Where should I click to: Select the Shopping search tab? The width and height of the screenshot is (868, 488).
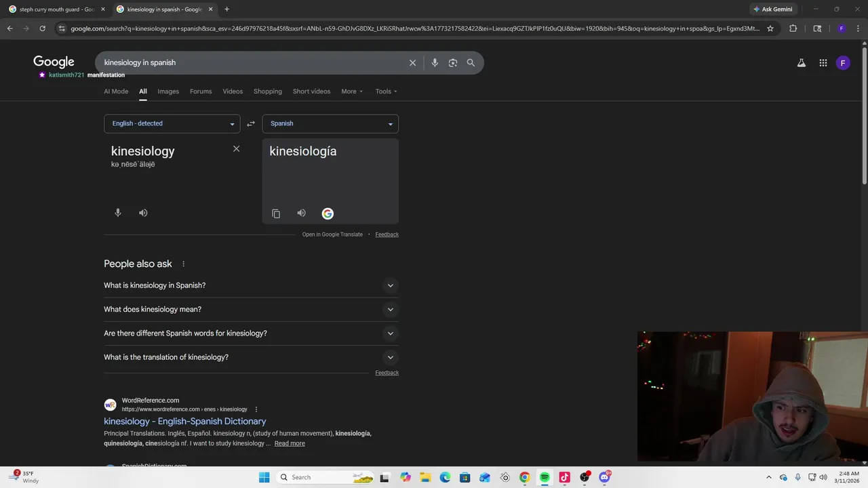click(268, 91)
